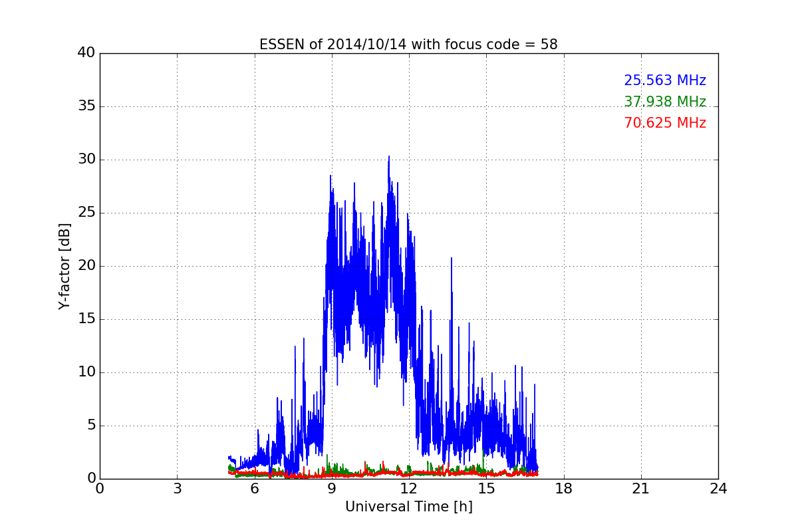This screenshot has height=532, width=798.
Task: Click the 'Universal Time [h]' axis label
Action: (x=408, y=507)
